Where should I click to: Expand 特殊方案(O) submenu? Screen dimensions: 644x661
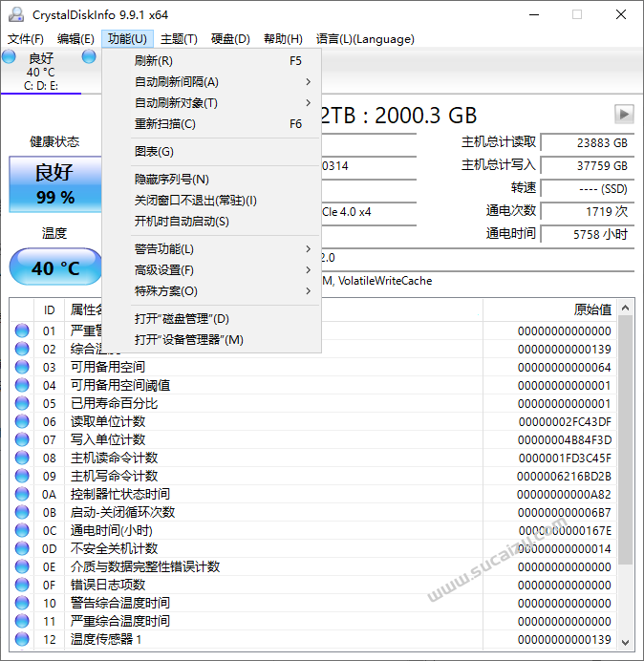click(x=212, y=291)
